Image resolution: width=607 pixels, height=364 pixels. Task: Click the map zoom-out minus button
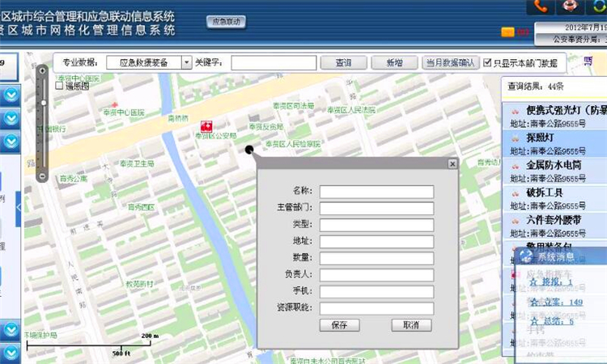pyautogui.click(x=42, y=176)
